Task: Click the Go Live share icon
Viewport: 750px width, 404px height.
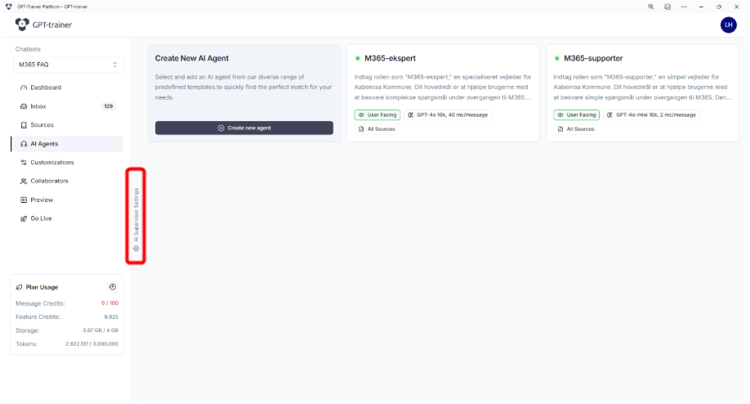Action: 23,218
